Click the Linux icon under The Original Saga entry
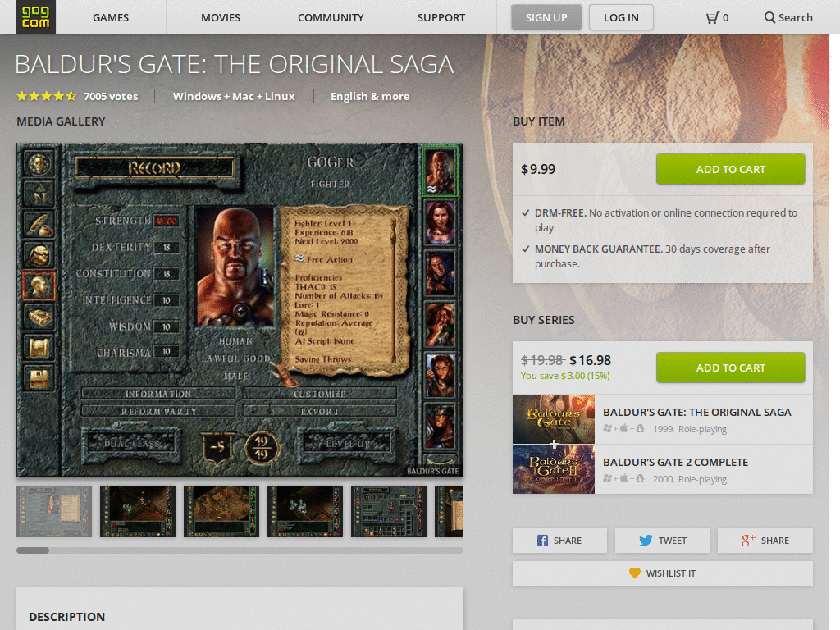The height and width of the screenshot is (630, 840). point(640,429)
